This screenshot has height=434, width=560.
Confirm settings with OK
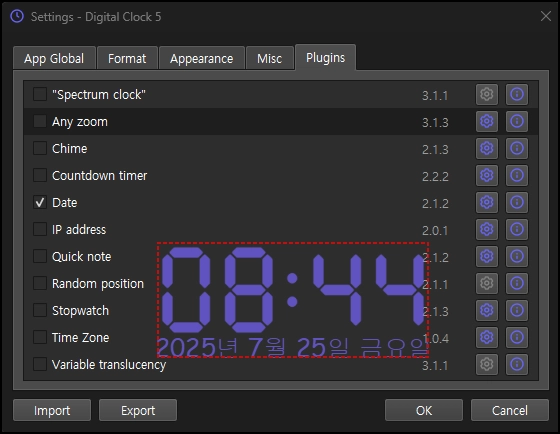click(x=424, y=410)
